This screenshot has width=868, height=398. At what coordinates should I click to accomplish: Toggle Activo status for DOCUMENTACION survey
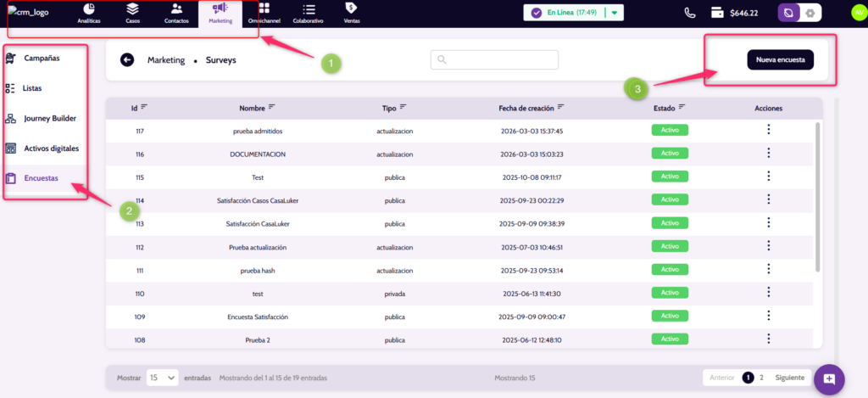[669, 154]
